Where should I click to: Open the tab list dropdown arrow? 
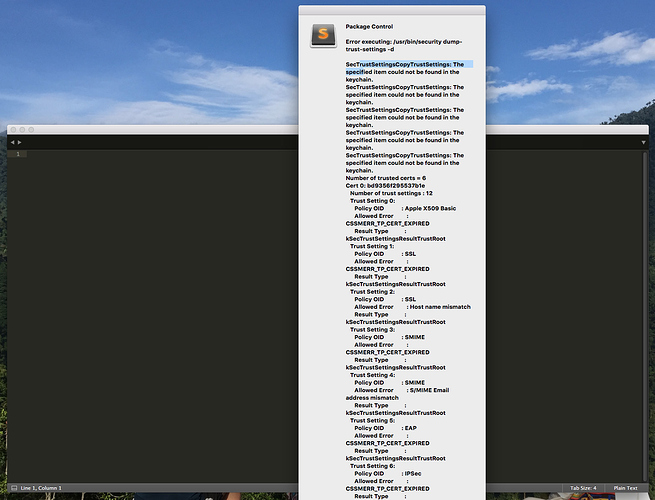point(643,142)
